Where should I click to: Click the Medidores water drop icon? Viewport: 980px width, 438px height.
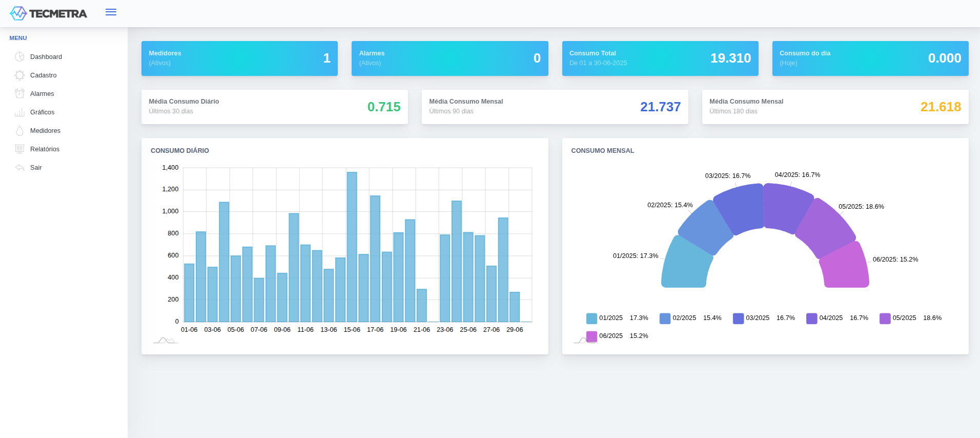(x=19, y=131)
